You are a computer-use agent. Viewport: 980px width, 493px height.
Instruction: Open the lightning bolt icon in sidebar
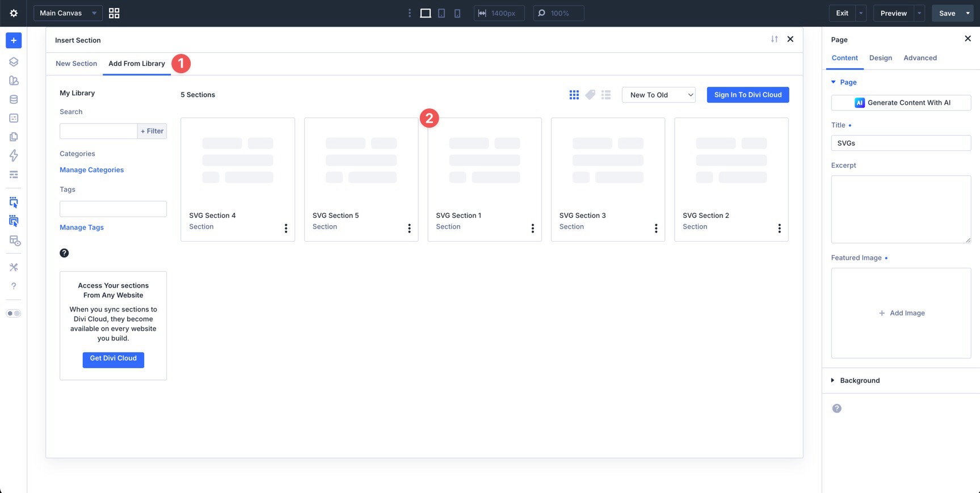pyautogui.click(x=14, y=155)
